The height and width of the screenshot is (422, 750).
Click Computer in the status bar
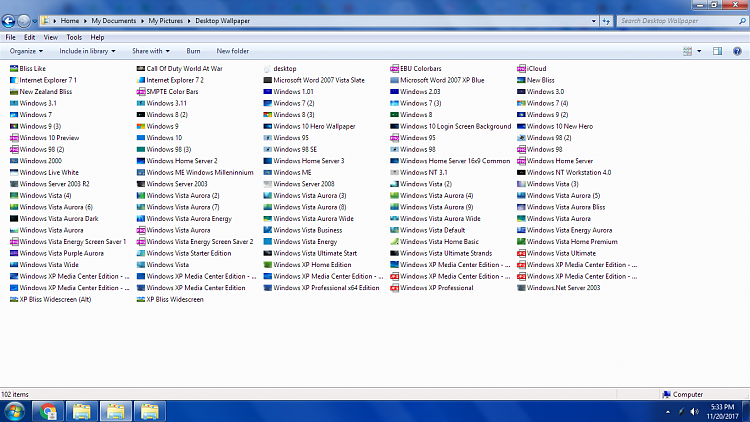click(683, 395)
